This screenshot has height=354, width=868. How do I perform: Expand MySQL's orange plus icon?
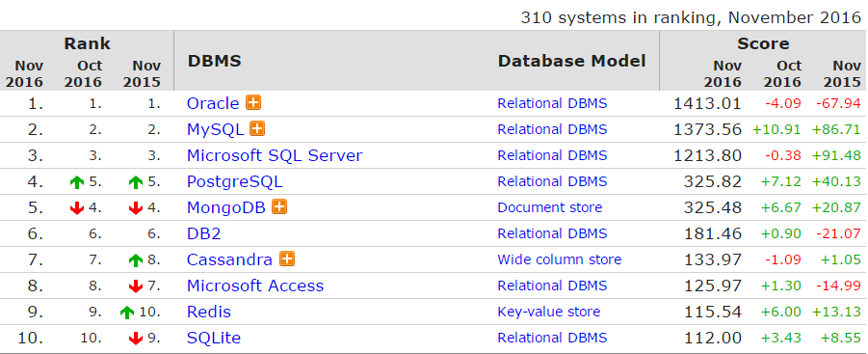point(257,129)
